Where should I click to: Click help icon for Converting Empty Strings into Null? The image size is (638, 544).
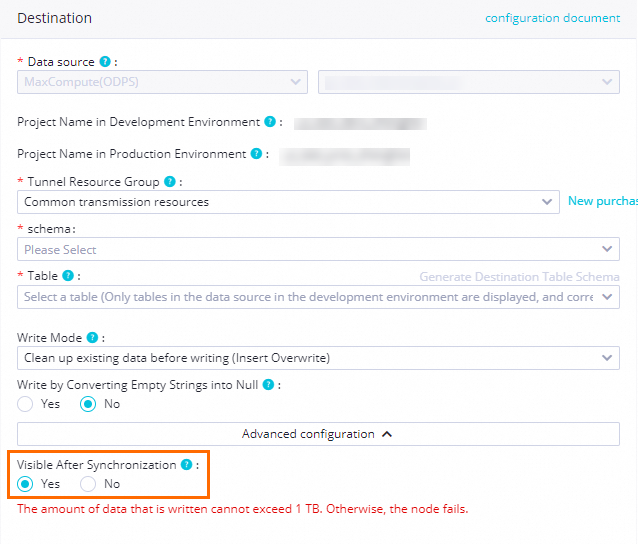click(x=269, y=384)
